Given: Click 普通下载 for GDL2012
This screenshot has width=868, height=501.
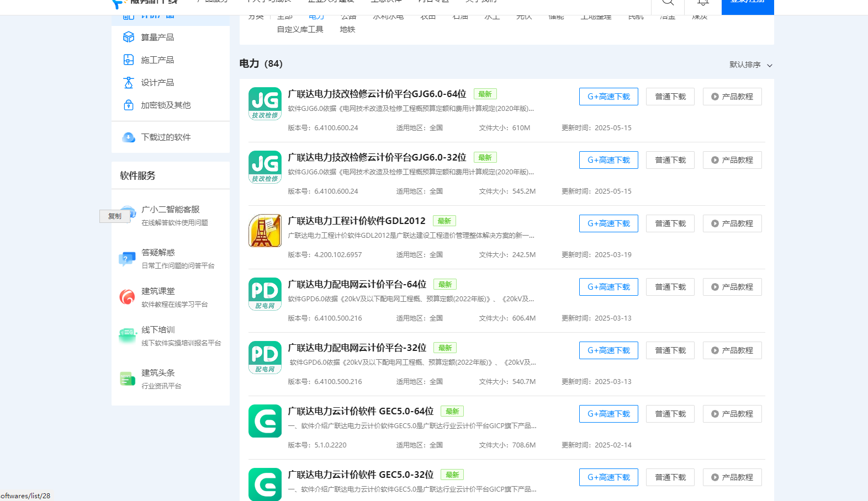Looking at the screenshot, I should tap(670, 223).
